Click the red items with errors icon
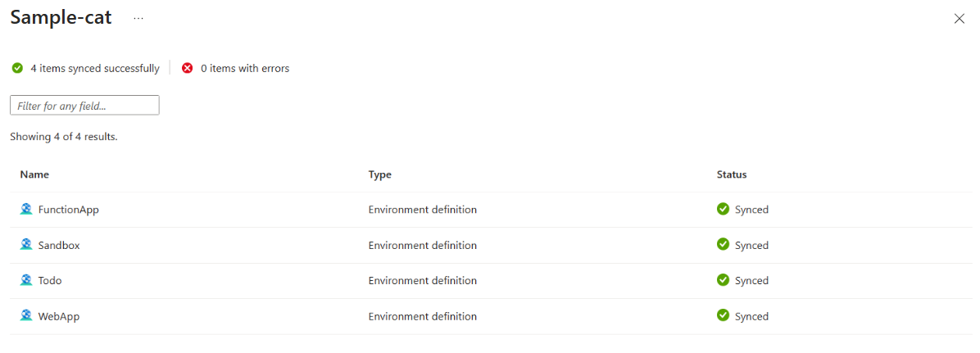 pyautogui.click(x=188, y=69)
